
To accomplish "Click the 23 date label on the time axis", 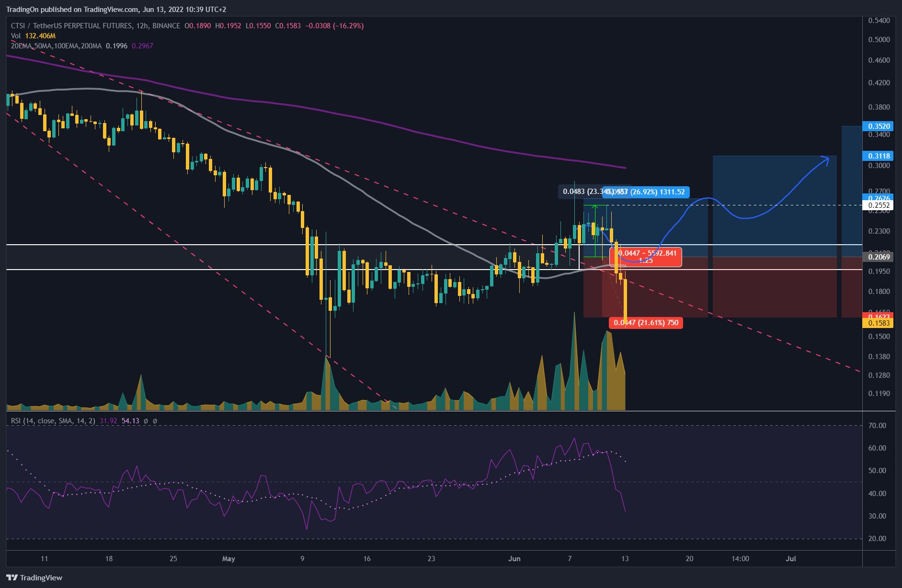I will [431, 559].
